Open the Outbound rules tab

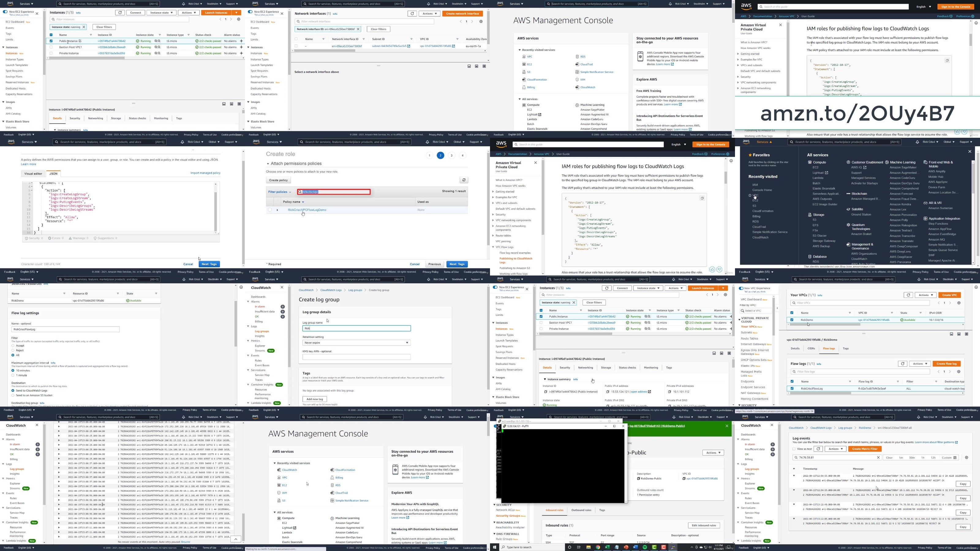[581, 510]
